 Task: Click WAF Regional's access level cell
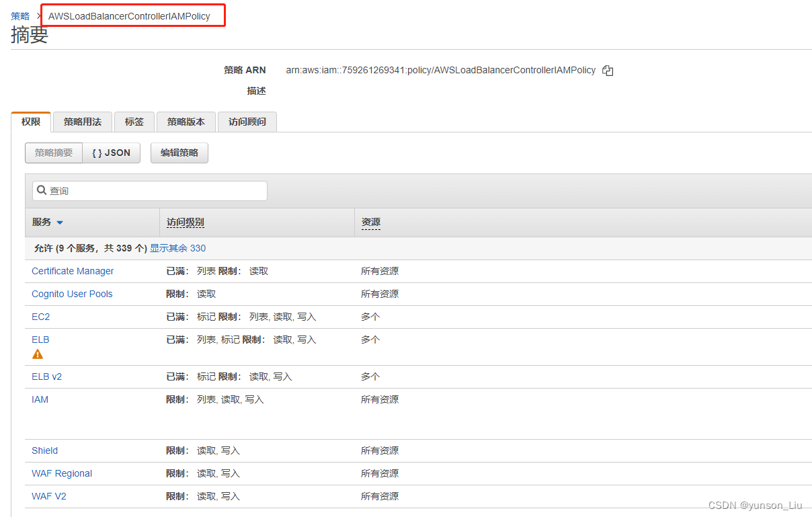pos(203,473)
